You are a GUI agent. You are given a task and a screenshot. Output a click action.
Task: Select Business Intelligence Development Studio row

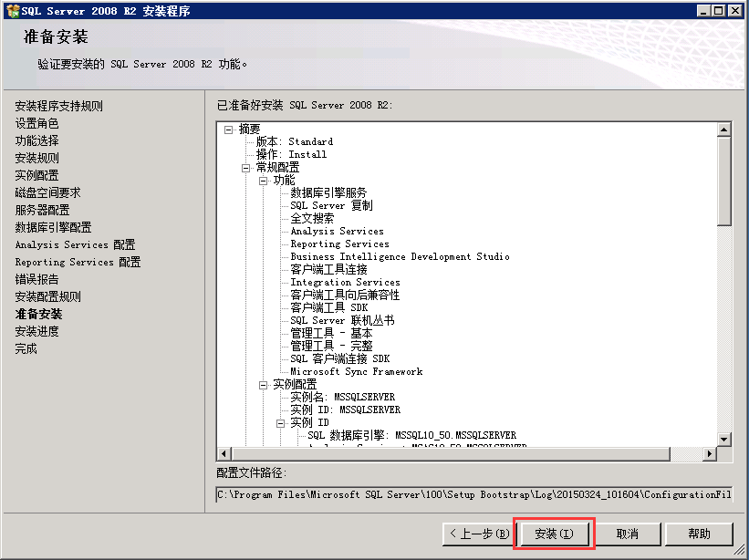pos(400,257)
